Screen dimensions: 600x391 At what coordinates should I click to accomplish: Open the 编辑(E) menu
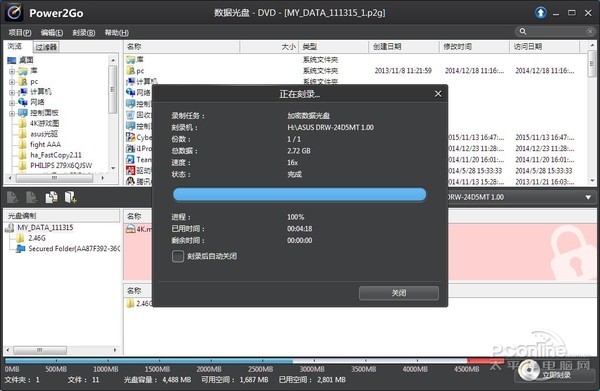(52, 33)
